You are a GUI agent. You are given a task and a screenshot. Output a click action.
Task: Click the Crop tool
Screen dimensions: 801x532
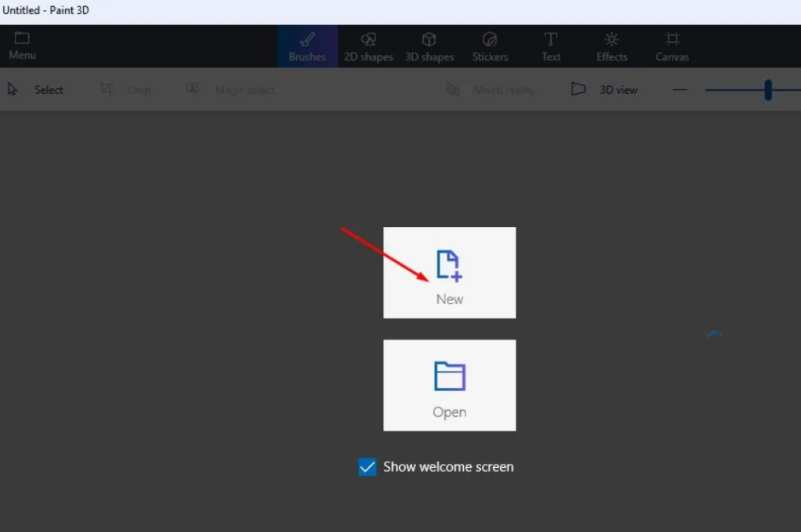pyautogui.click(x=125, y=90)
